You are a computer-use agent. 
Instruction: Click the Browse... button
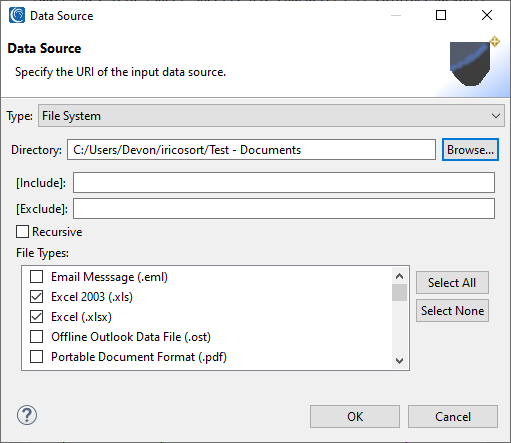pos(470,150)
